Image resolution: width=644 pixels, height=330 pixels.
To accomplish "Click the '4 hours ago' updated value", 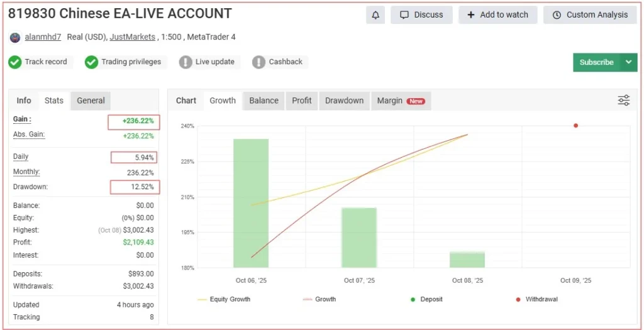I will (136, 305).
